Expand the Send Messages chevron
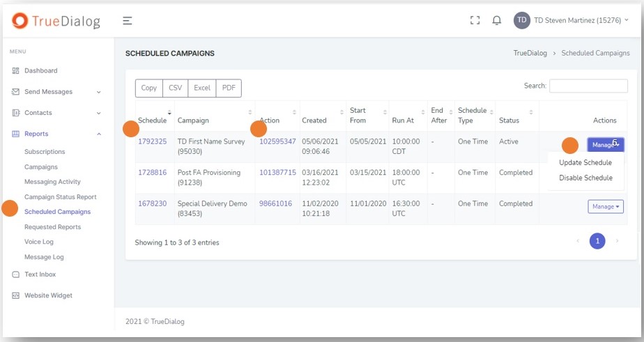 pos(98,92)
